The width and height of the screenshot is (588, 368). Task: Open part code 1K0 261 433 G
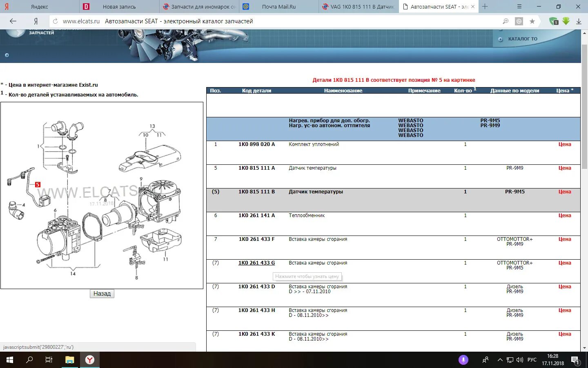256,263
